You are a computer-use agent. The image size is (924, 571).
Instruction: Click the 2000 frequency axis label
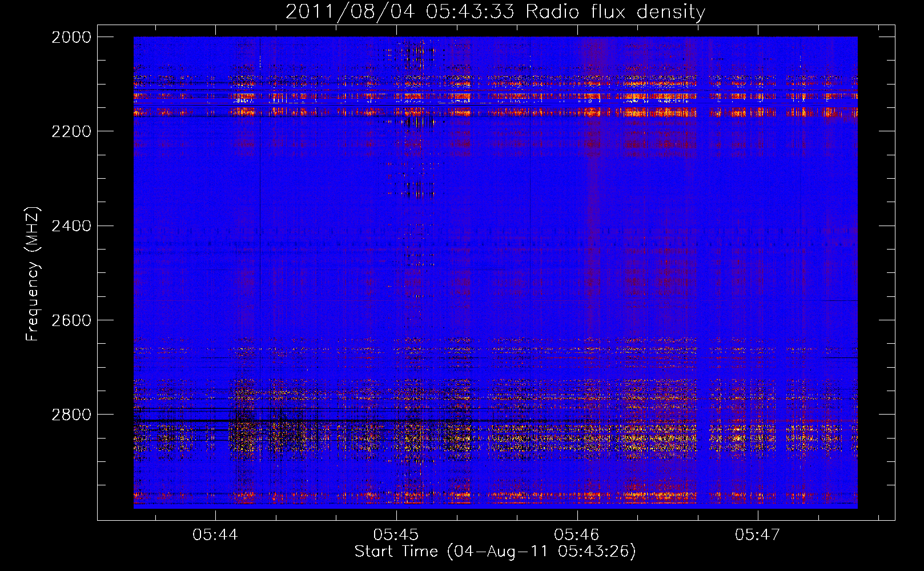coord(71,37)
